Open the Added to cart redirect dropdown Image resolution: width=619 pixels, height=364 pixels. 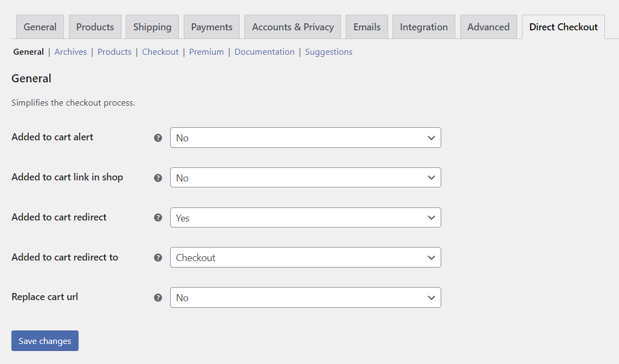point(305,217)
